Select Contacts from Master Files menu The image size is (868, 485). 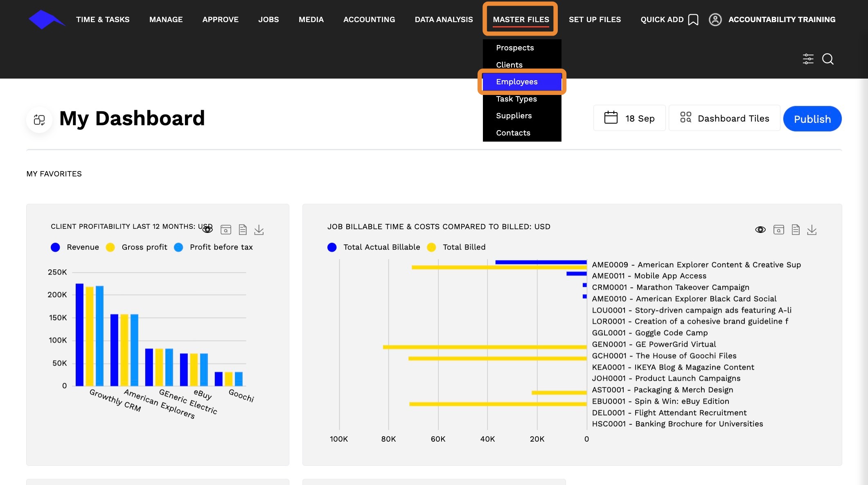522,133
